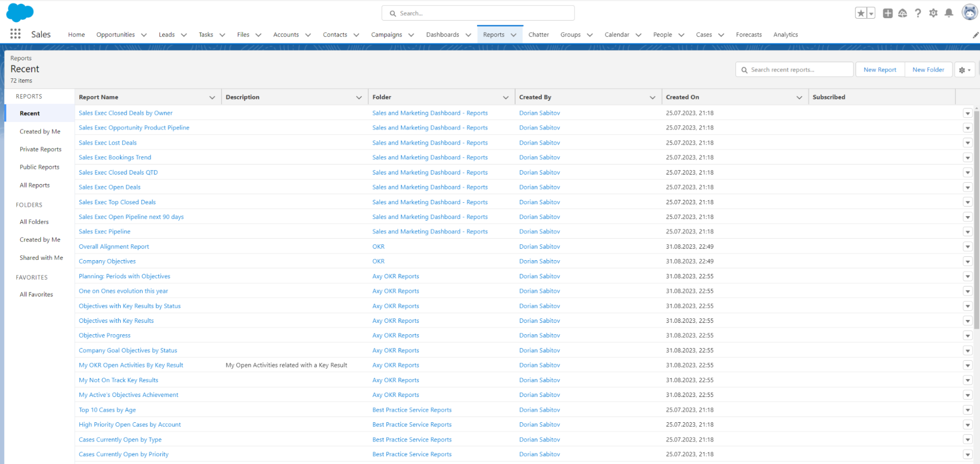Open the Setup gear icon
Viewport: 980px width, 464px height.
[933, 13]
